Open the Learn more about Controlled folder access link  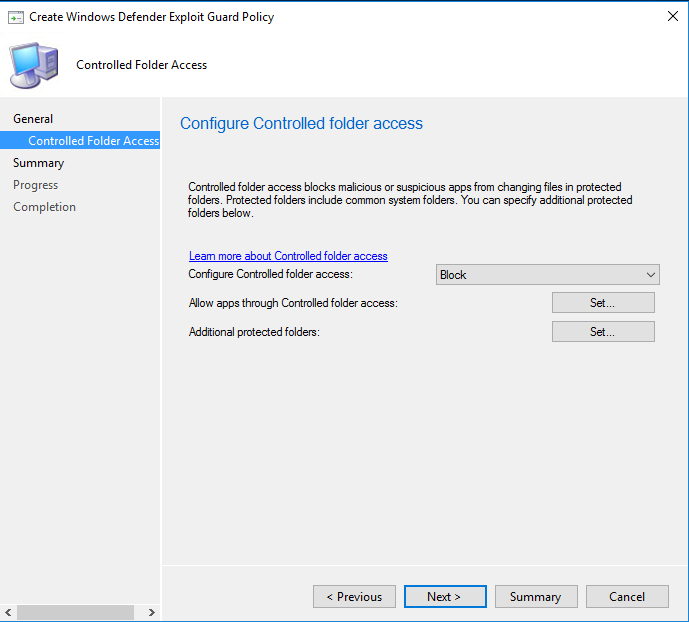(x=288, y=256)
